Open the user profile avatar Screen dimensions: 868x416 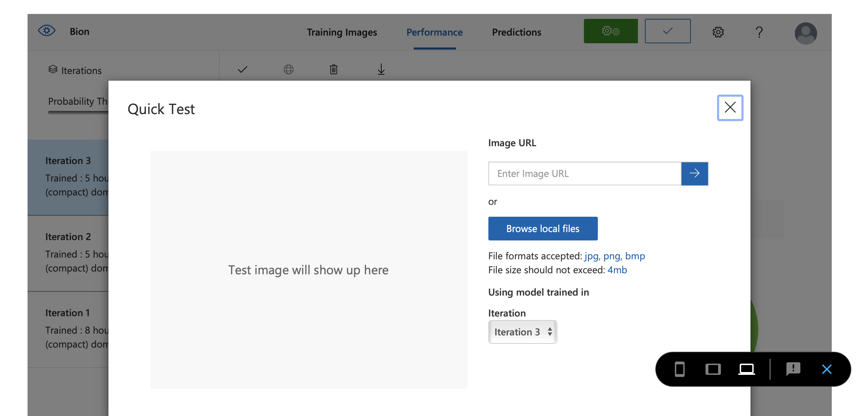pos(805,33)
